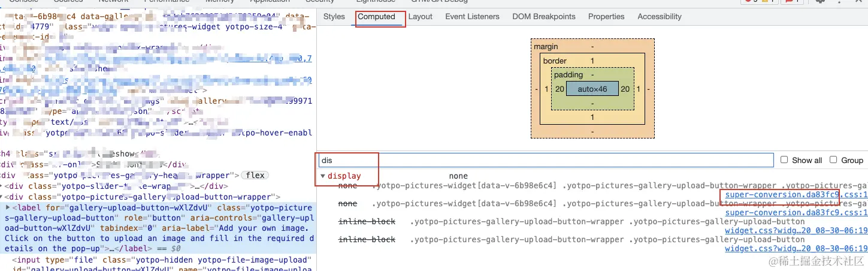The width and height of the screenshot is (868, 271).
Task: Switch to the Styles tab
Action: pyautogui.click(x=334, y=17)
